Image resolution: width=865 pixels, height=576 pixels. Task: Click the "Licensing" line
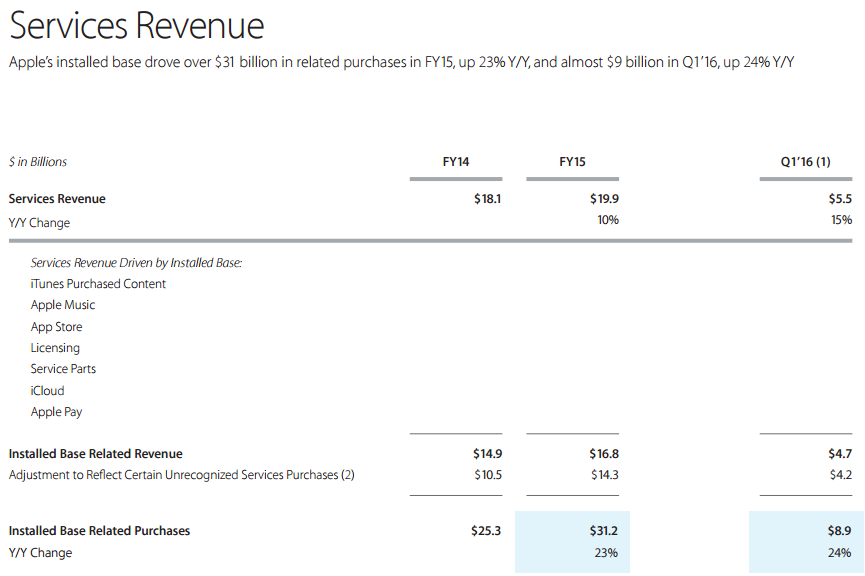[x=55, y=348]
